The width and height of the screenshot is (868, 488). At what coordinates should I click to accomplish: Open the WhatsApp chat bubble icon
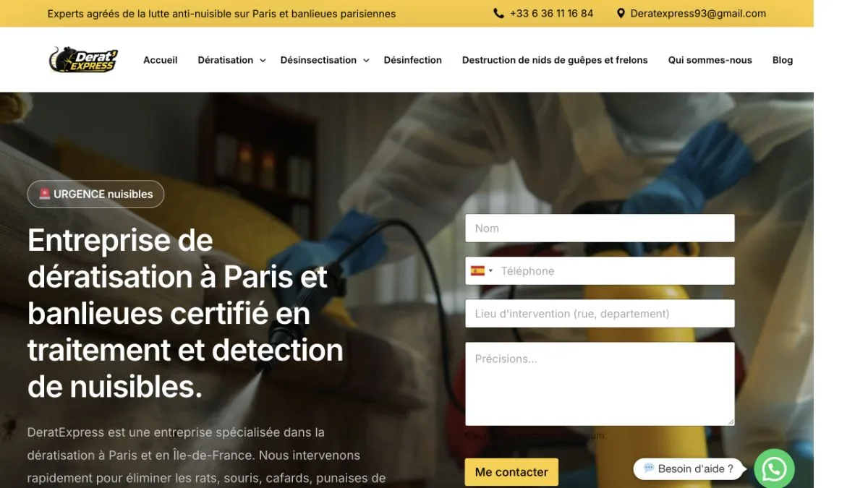tap(774, 469)
